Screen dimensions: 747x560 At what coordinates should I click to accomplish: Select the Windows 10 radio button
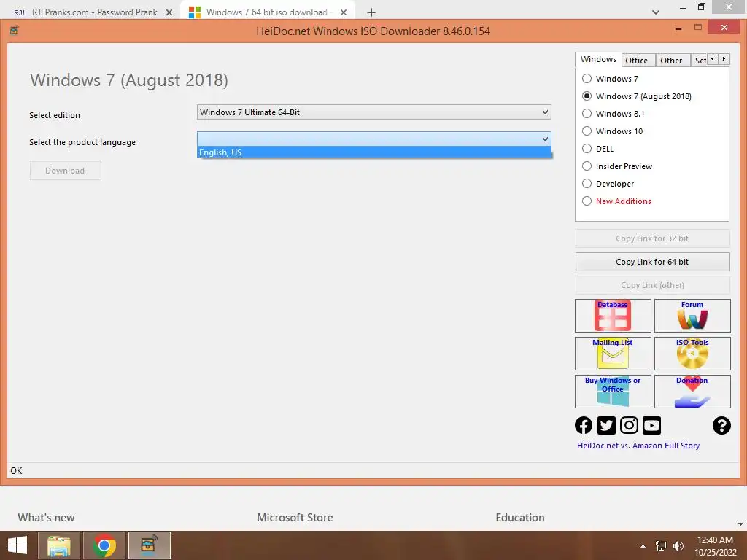tap(587, 131)
